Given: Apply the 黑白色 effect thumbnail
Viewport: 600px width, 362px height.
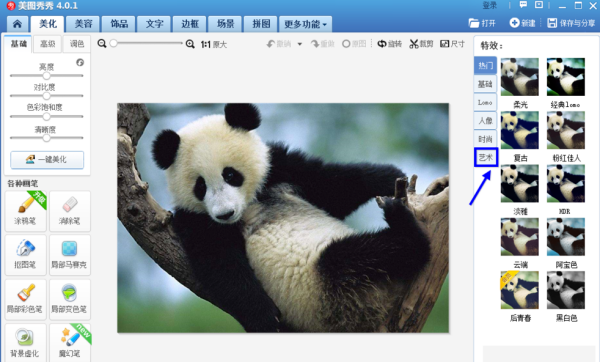Looking at the screenshot, I should (566, 290).
